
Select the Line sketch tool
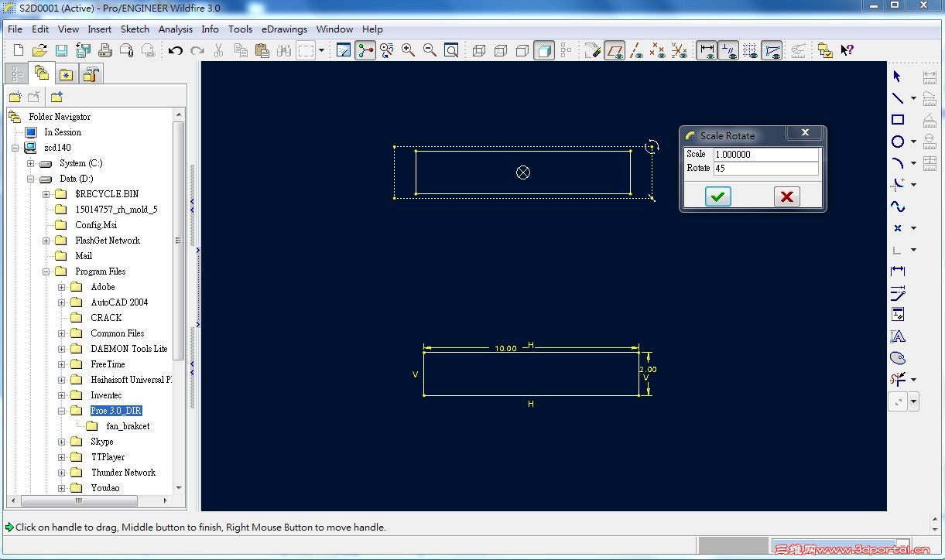(x=897, y=98)
